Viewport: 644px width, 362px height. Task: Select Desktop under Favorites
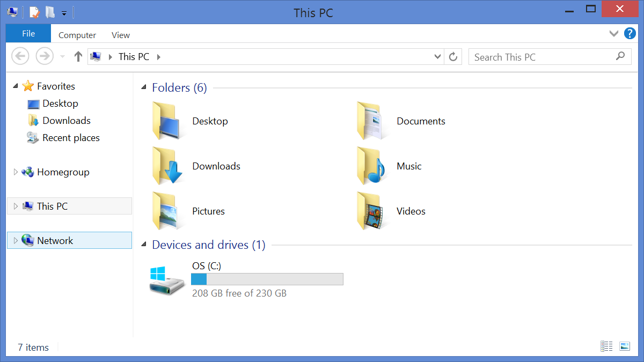pyautogui.click(x=60, y=104)
